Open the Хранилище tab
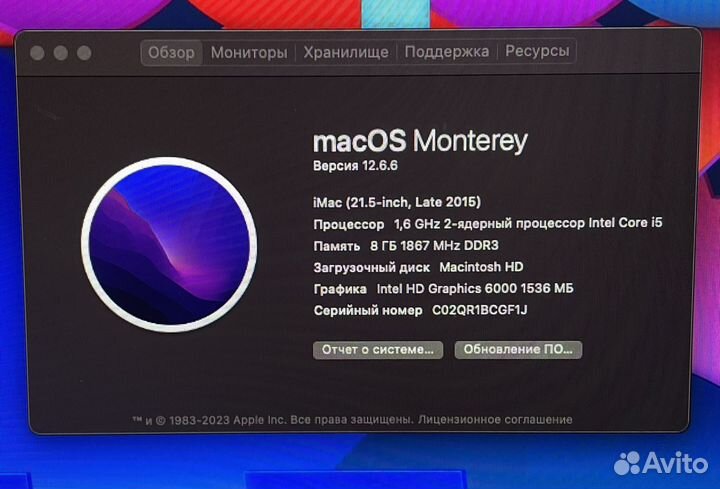The height and width of the screenshot is (489, 720). pos(346,52)
